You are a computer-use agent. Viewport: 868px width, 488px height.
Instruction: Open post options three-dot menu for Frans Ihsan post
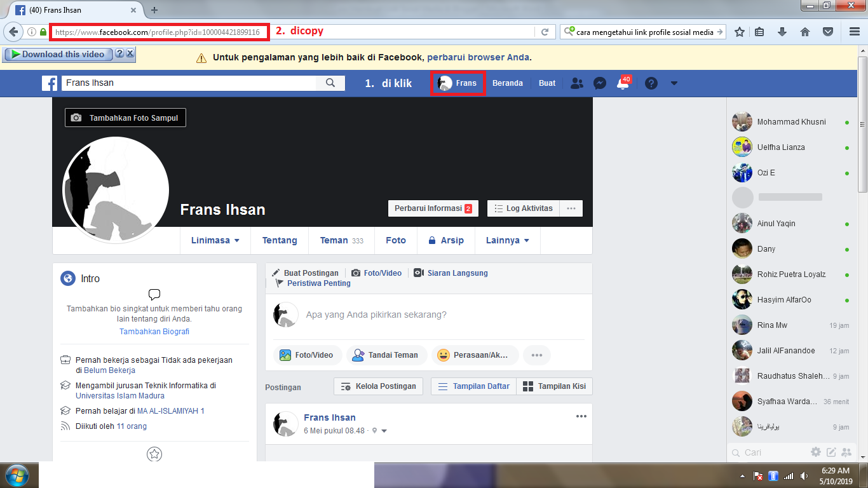coord(581,416)
